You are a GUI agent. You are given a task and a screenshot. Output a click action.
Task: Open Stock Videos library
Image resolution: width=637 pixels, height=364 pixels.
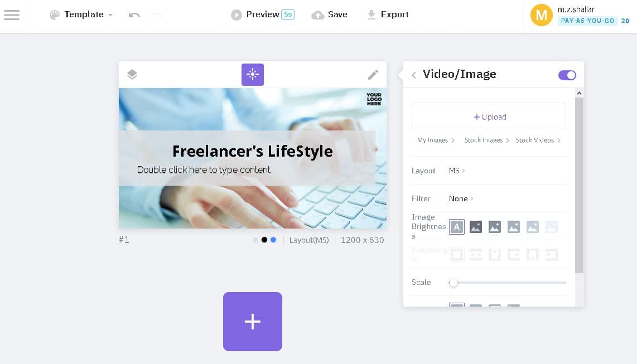(x=538, y=140)
